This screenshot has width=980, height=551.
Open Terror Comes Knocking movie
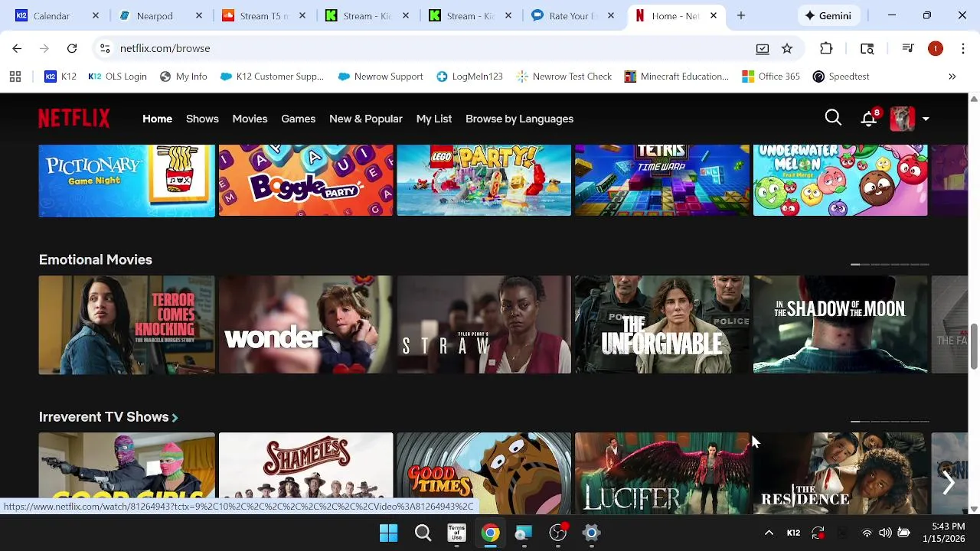tap(126, 324)
